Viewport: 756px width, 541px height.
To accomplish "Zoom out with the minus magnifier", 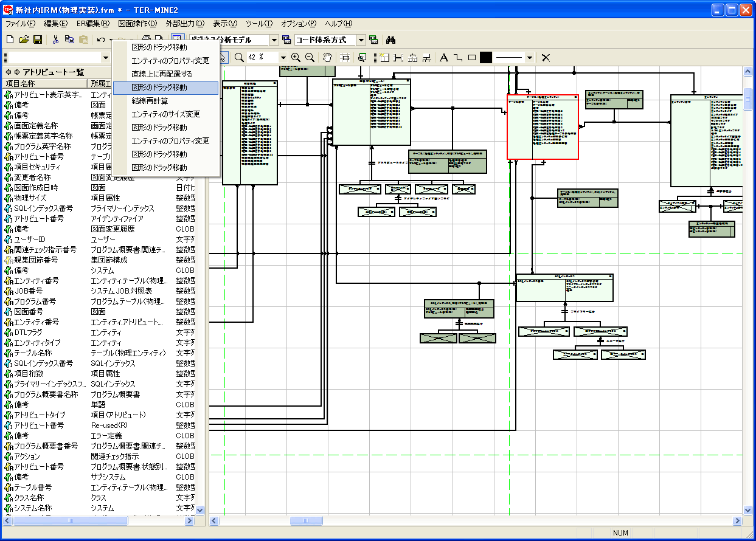I will click(310, 57).
